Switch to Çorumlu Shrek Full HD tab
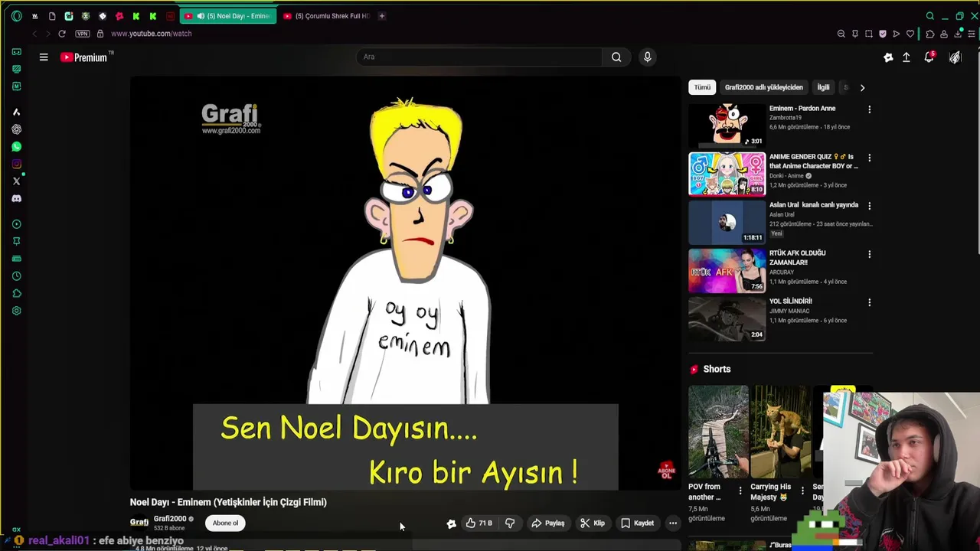 [326, 16]
